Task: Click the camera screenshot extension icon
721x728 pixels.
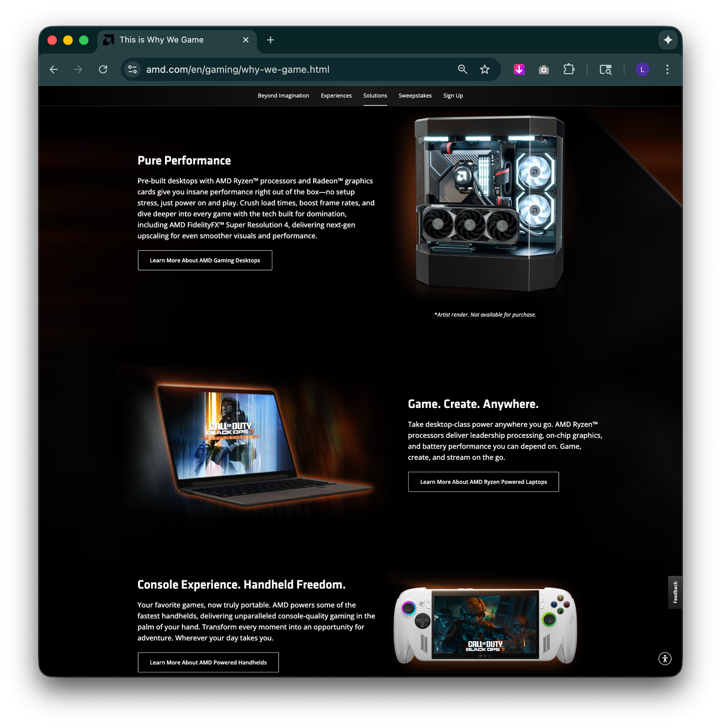Action: point(544,70)
